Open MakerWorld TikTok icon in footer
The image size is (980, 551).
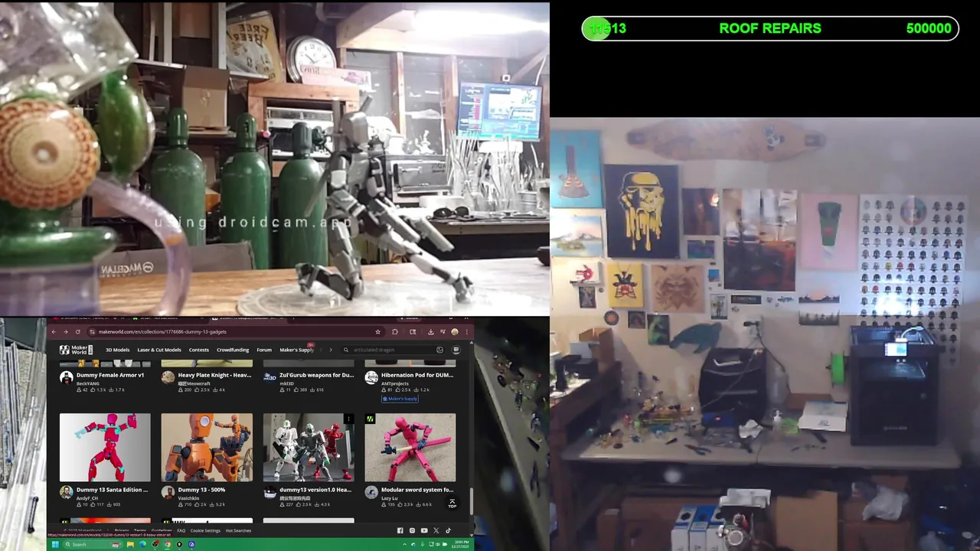(x=448, y=530)
